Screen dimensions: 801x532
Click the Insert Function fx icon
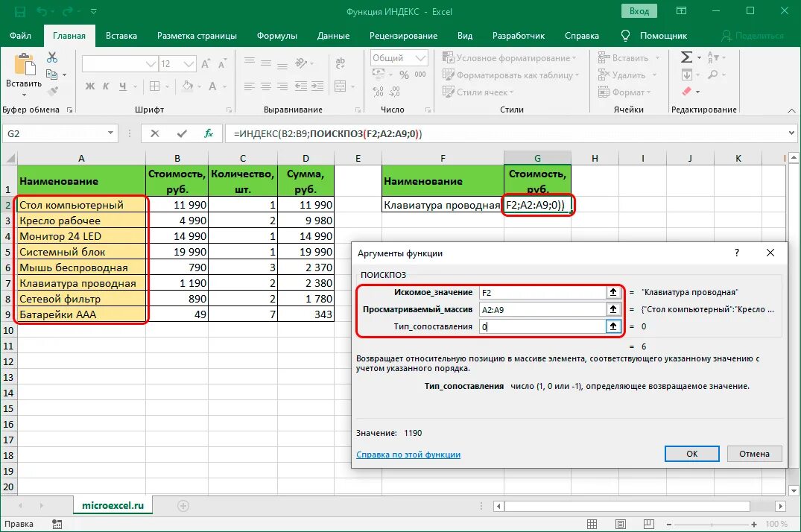point(209,133)
